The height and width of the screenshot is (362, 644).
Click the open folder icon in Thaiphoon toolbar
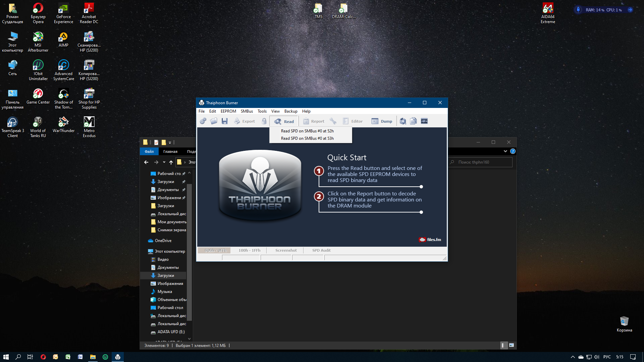pyautogui.click(x=214, y=121)
